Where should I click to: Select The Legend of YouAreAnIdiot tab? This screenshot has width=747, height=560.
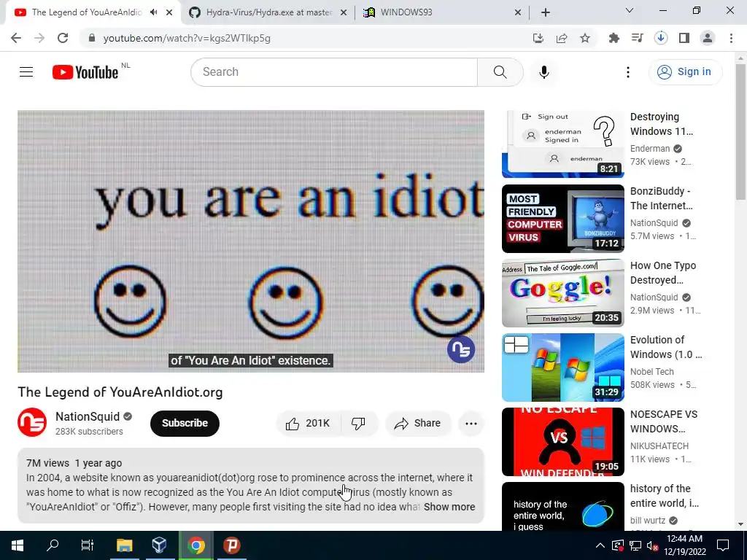point(87,12)
